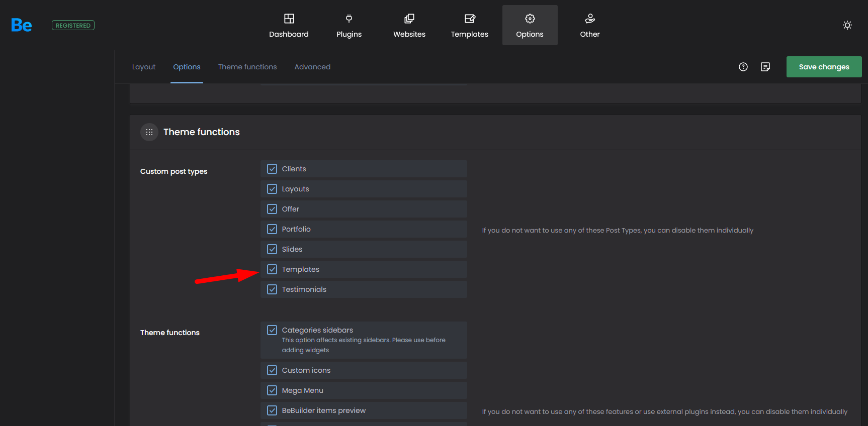Click the sidebars warning note text
The width and height of the screenshot is (868, 426).
click(x=364, y=345)
